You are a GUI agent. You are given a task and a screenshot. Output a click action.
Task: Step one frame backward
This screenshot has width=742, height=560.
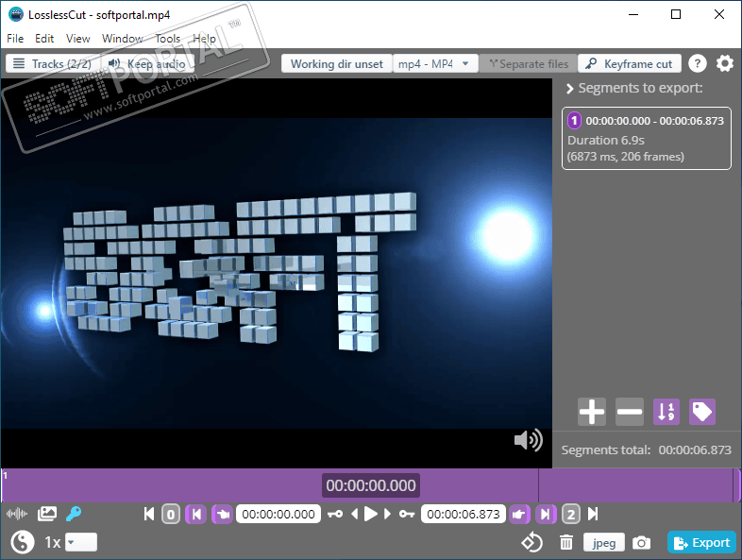tap(354, 514)
